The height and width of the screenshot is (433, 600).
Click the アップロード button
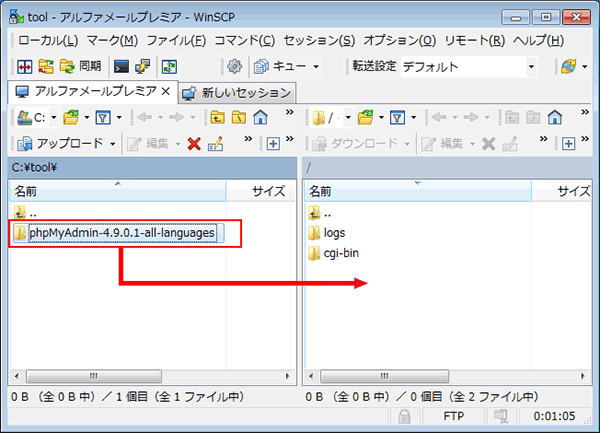click(62, 144)
